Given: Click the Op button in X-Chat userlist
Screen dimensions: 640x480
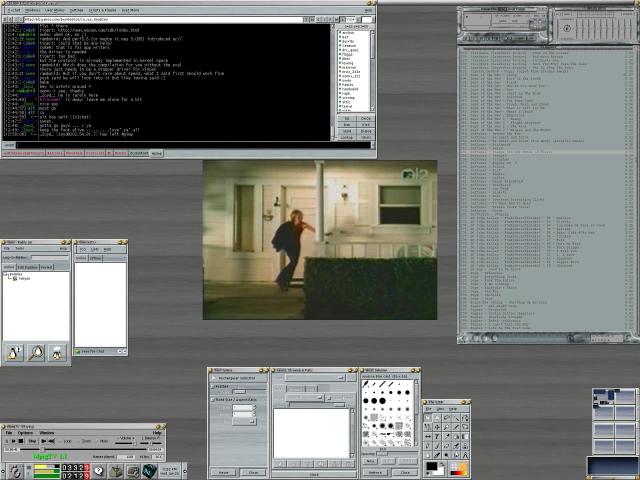Looking at the screenshot, I should pyautogui.click(x=346, y=118).
